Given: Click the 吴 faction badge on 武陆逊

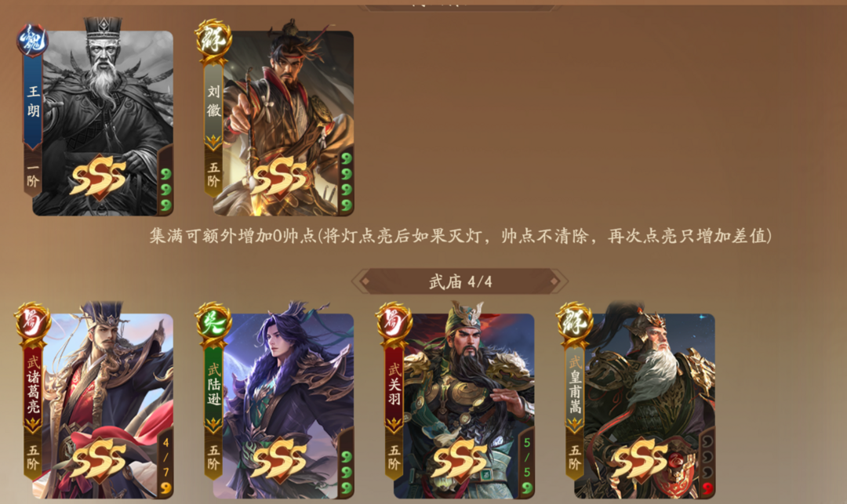Looking at the screenshot, I should click(213, 322).
